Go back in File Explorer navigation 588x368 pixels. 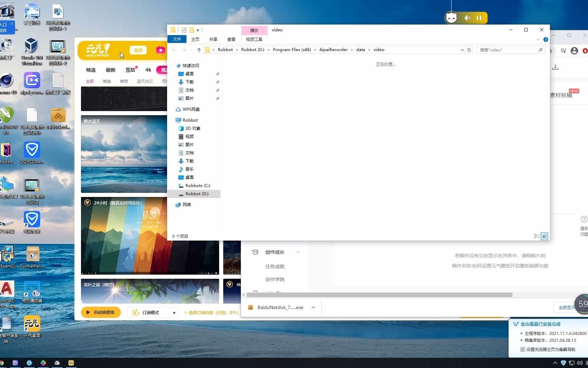[174, 50]
